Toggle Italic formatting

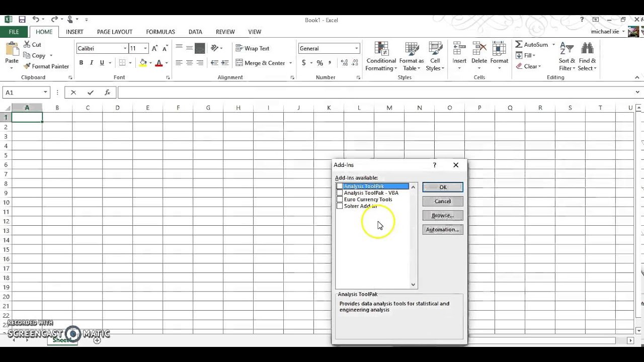(92, 63)
